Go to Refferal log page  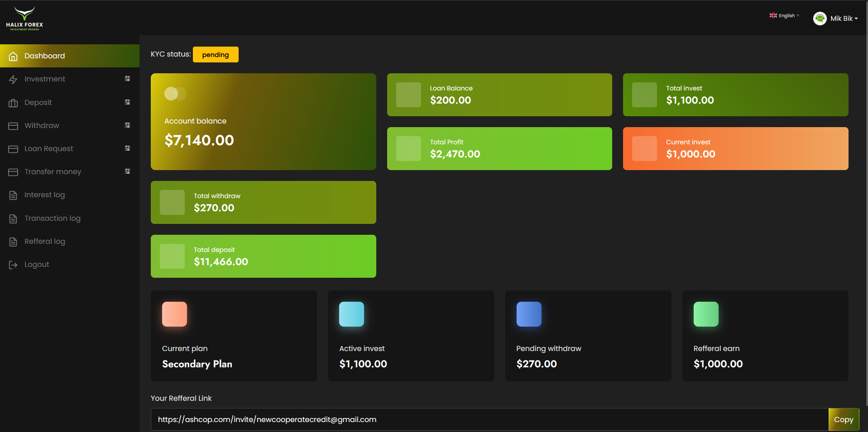pos(44,241)
